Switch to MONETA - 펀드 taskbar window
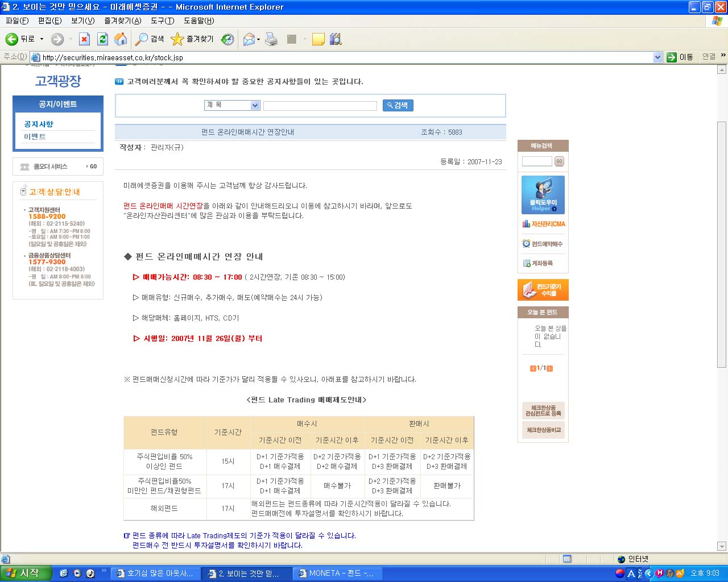The image size is (728, 582). 336,573
